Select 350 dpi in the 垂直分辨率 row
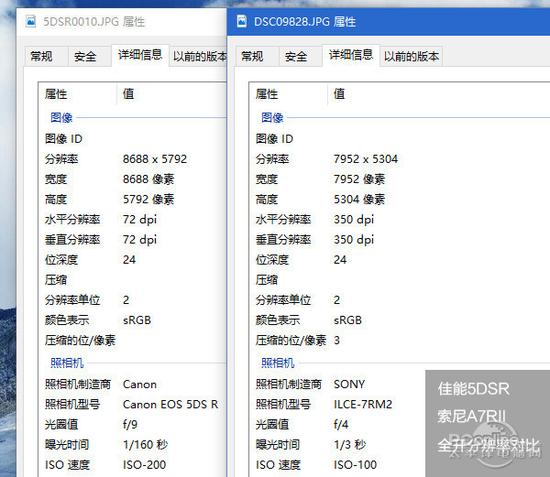 tap(354, 240)
